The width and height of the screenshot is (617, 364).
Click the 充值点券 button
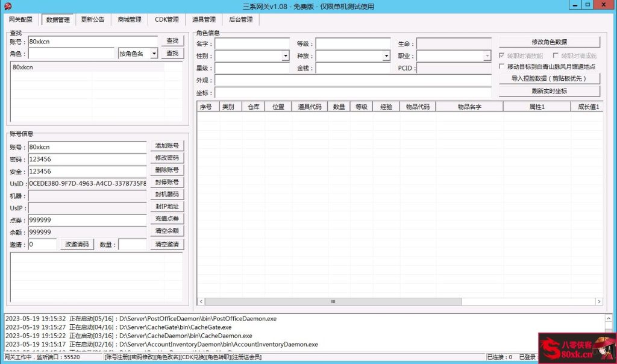click(167, 219)
